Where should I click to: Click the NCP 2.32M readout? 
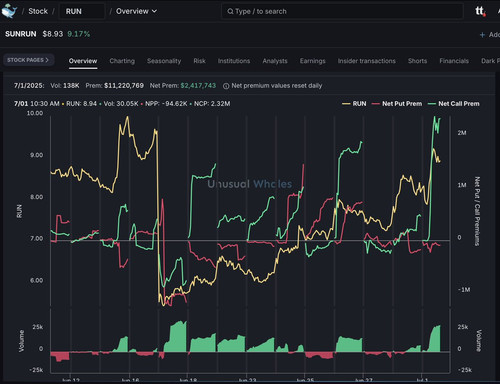coord(212,104)
